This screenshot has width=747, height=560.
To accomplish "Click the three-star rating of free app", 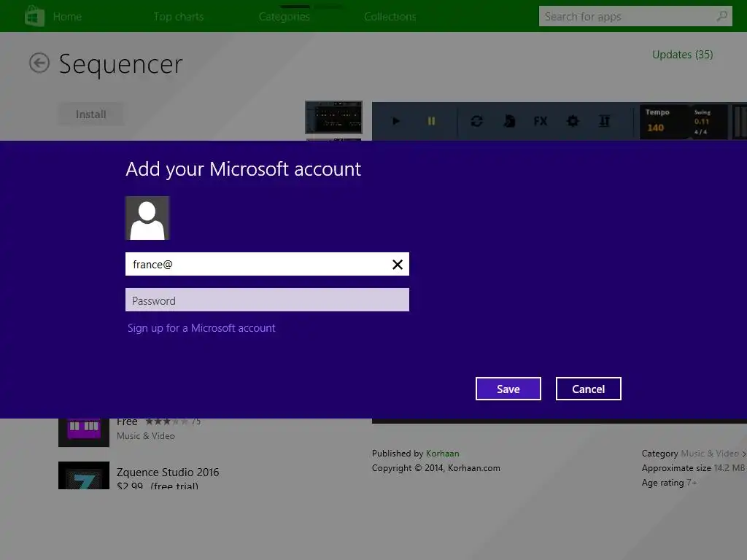I will coord(166,421).
